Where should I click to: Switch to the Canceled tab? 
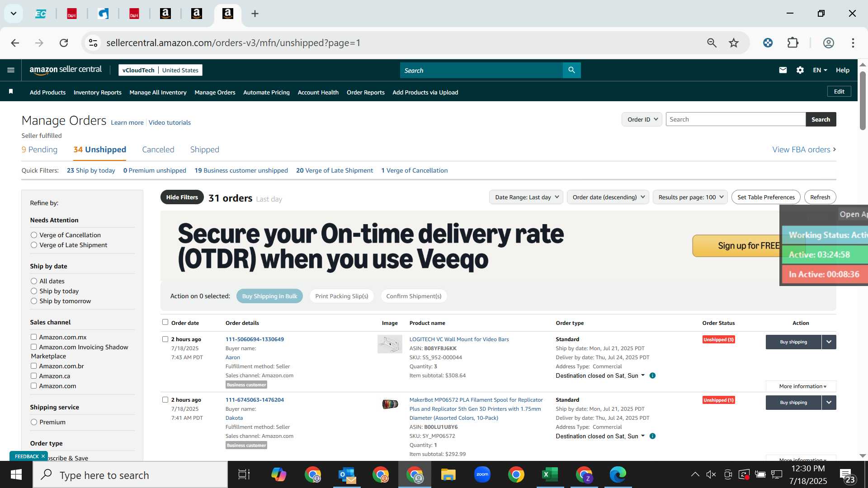pyautogui.click(x=158, y=150)
